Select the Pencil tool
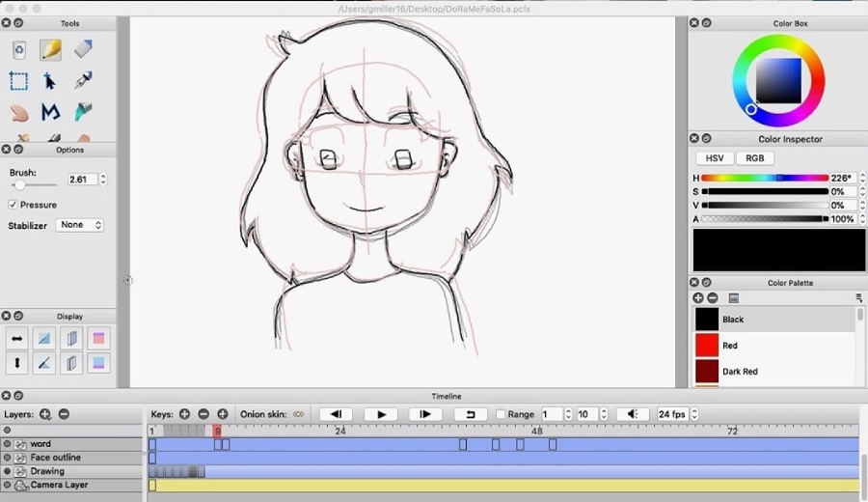The height and width of the screenshot is (502, 868). [x=50, y=49]
